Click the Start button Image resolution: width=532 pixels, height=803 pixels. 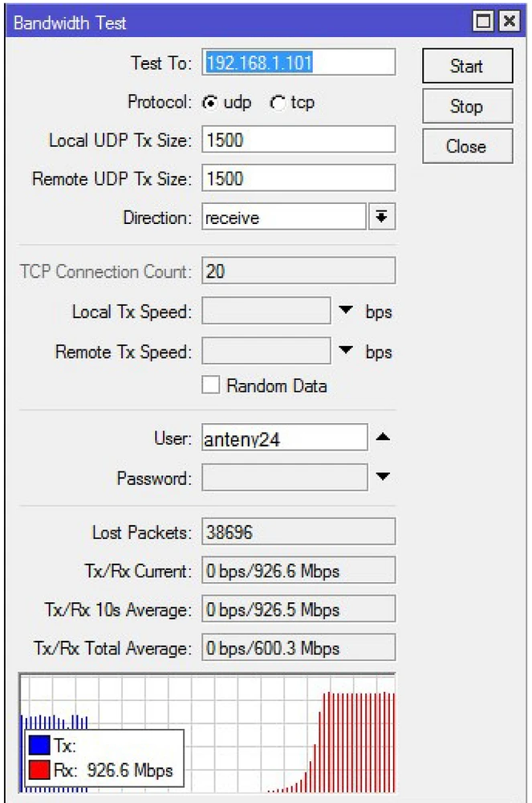(x=466, y=66)
